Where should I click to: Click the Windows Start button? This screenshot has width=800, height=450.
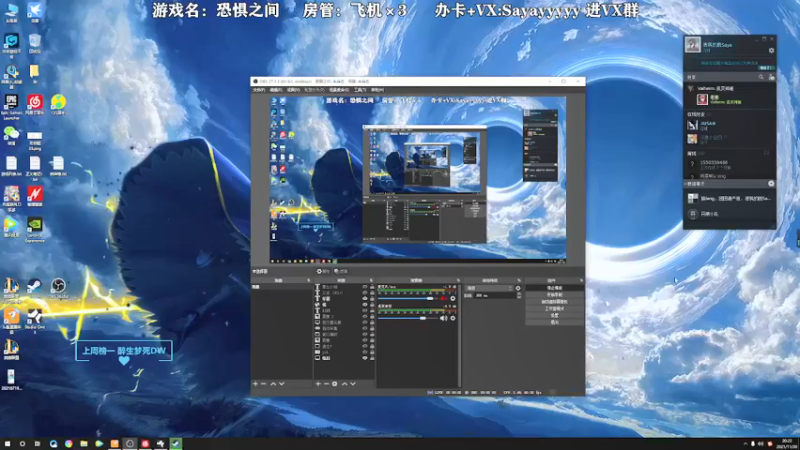point(7,444)
